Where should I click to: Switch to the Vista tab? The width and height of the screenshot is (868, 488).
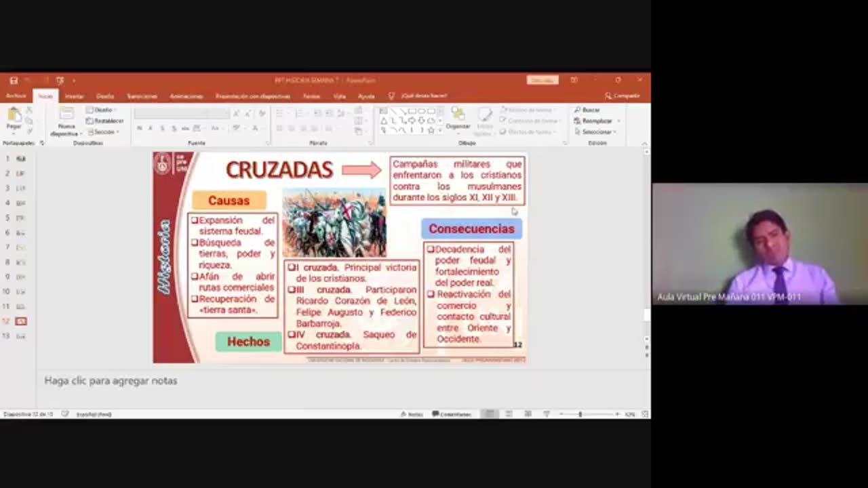pyautogui.click(x=339, y=96)
